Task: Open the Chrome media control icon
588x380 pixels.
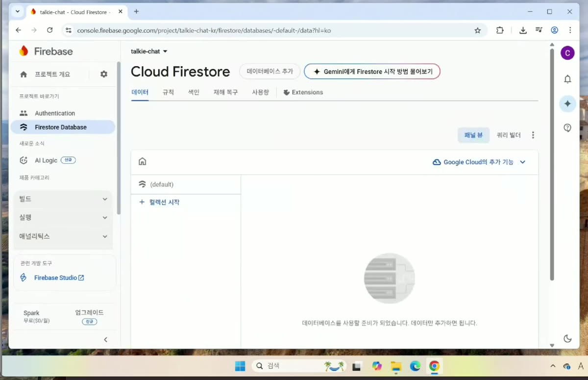Action: point(539,30)
